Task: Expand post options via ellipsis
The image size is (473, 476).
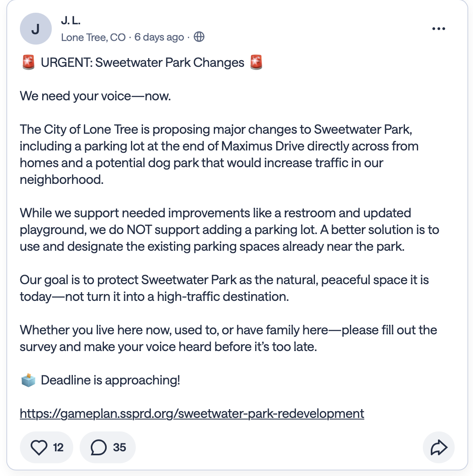Action: 438,28
